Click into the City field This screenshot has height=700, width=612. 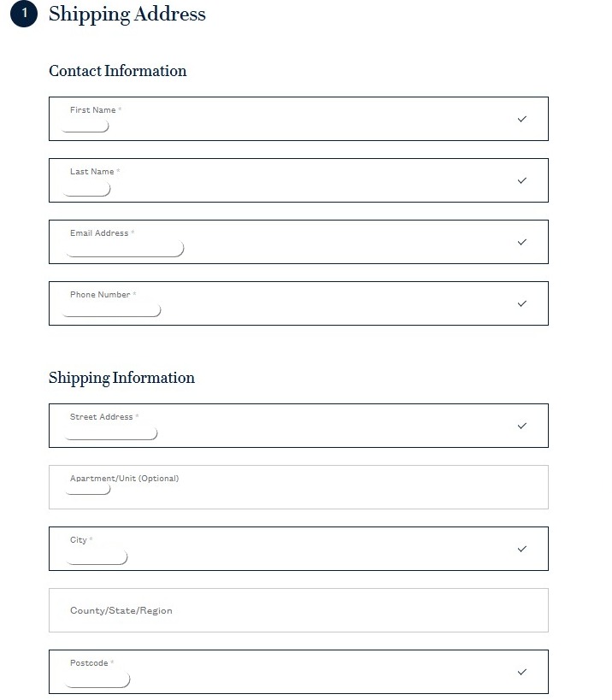[x=298, y=549]
